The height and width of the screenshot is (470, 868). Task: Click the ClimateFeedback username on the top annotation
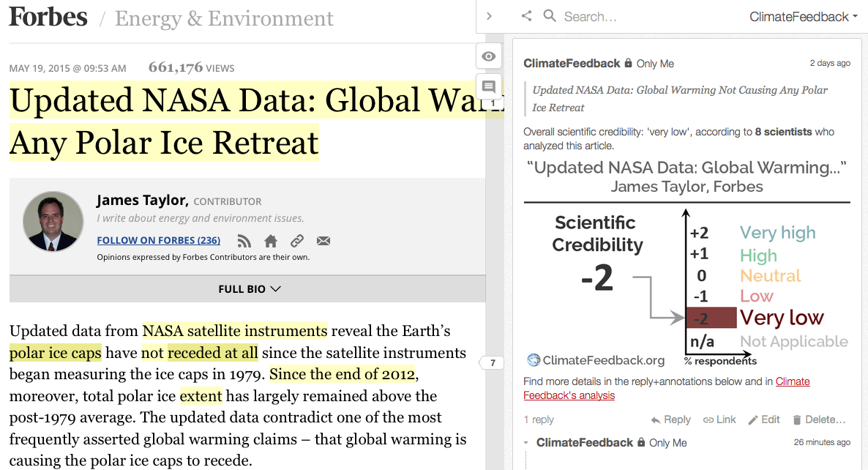pyautogui.click(x=572, y=64)
